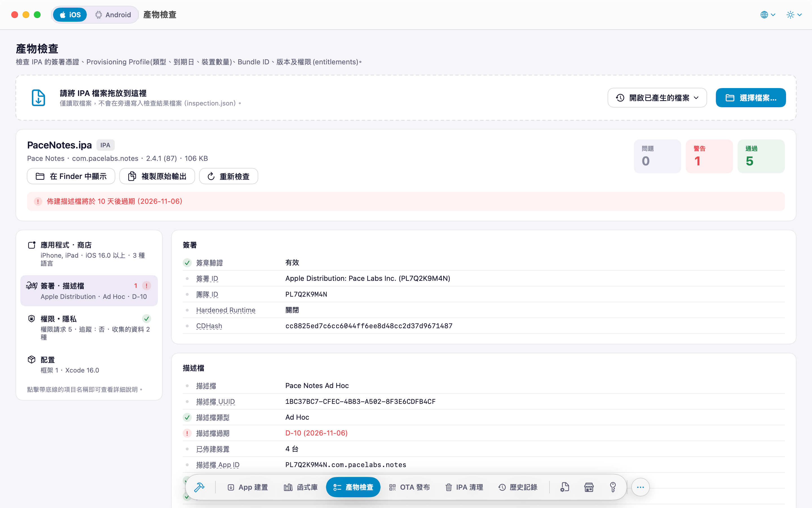Image resolution: width=812 pixels, height=508 pixels.
Task: Expand 開啟已產生的檔案 dropdown
Action: coord(657,98)
